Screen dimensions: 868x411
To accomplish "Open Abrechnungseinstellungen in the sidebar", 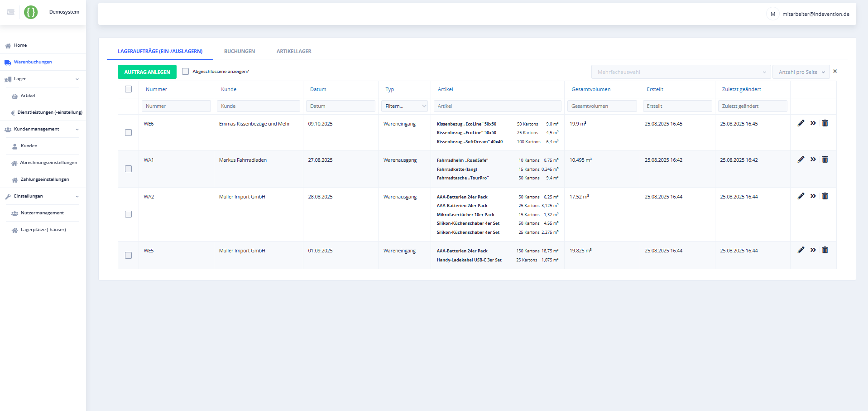I will pos(48,163).
